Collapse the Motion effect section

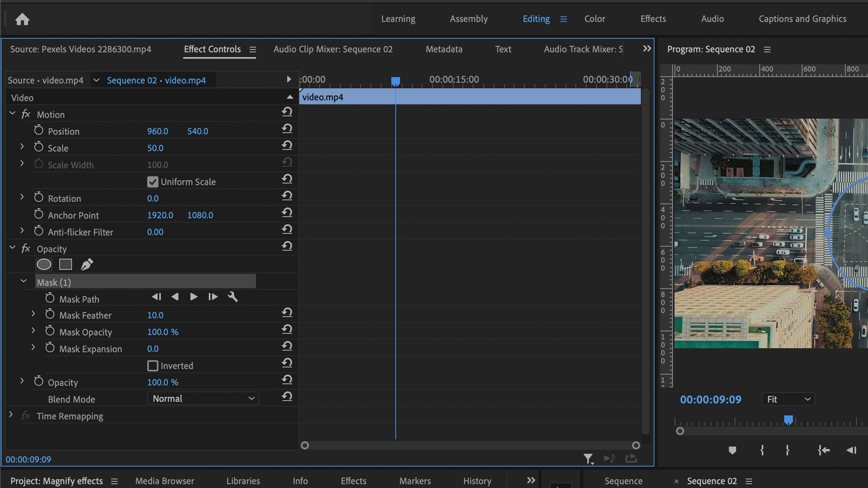pyautogui.click(x=12, y=113)
